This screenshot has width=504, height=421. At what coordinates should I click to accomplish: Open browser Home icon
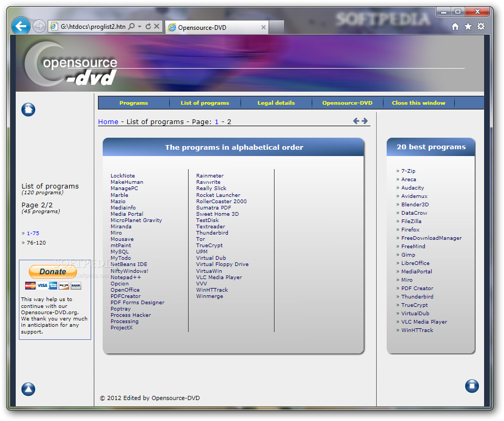click(x=455, y=26)
